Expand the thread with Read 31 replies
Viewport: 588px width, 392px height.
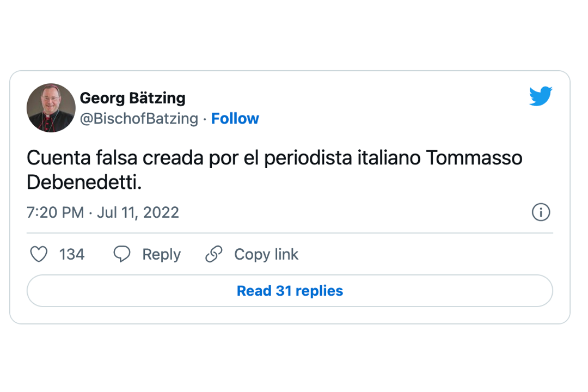click(x=289, y=291)
